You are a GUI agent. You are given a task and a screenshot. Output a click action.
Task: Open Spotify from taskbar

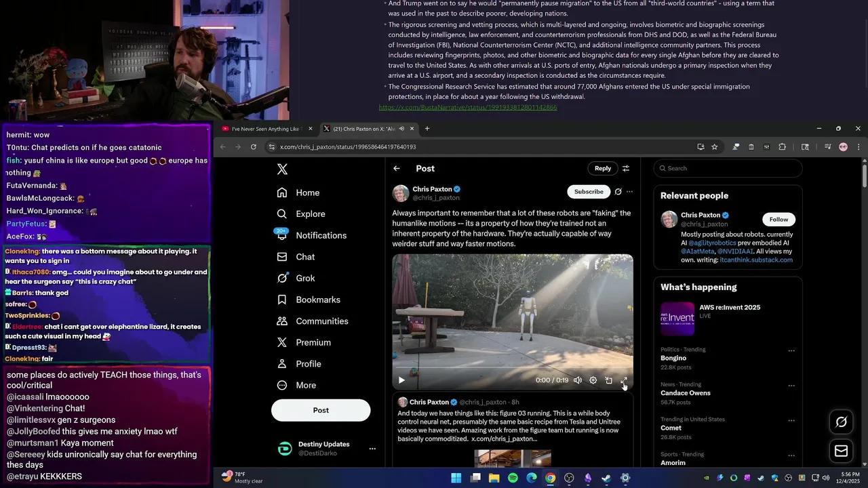(x=513, y=478)
